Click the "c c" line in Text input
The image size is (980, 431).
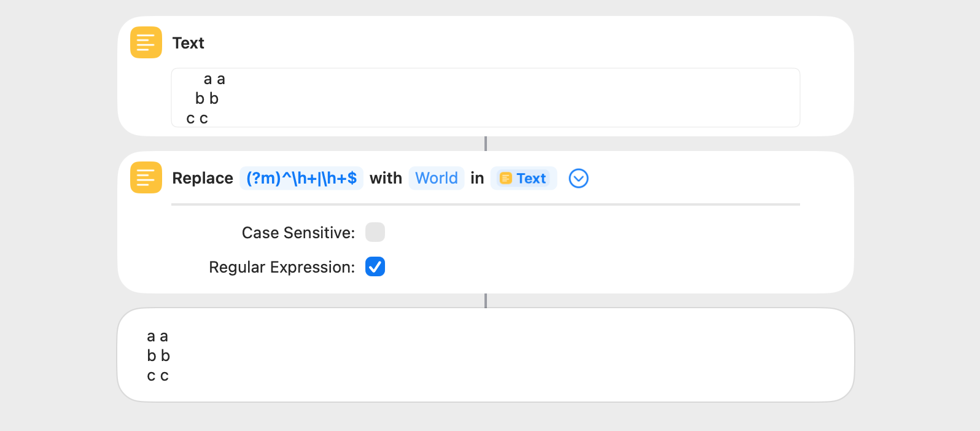197,118
